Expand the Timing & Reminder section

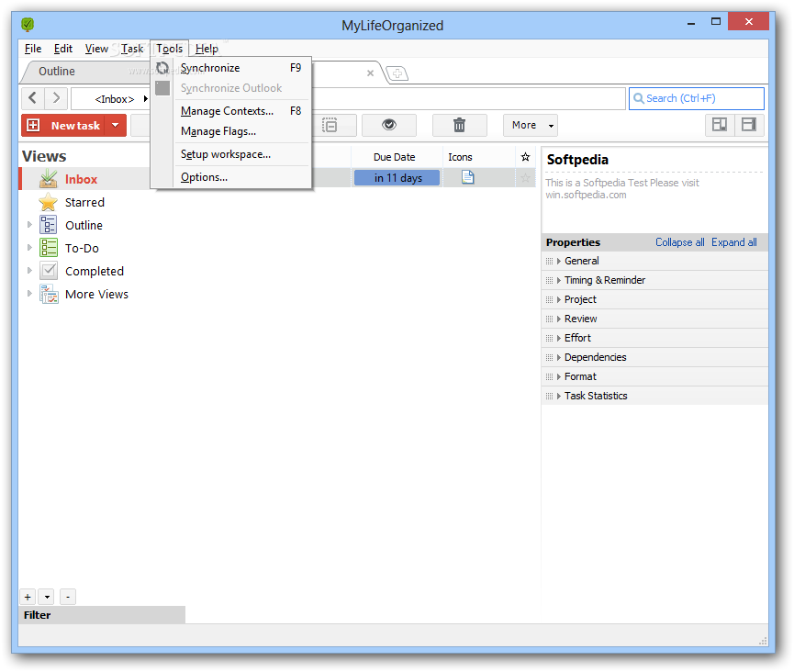click(x=558, y=281)
